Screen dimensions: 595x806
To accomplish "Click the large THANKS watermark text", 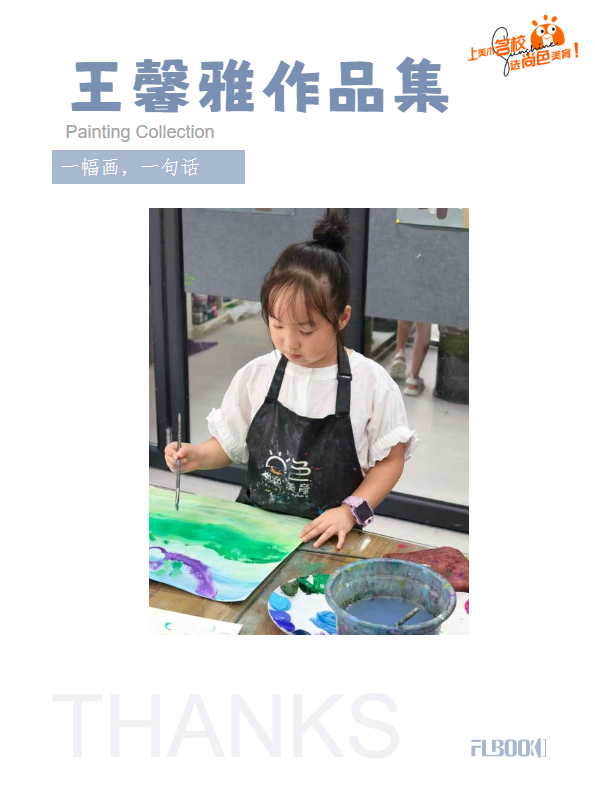I will (226, 725).
